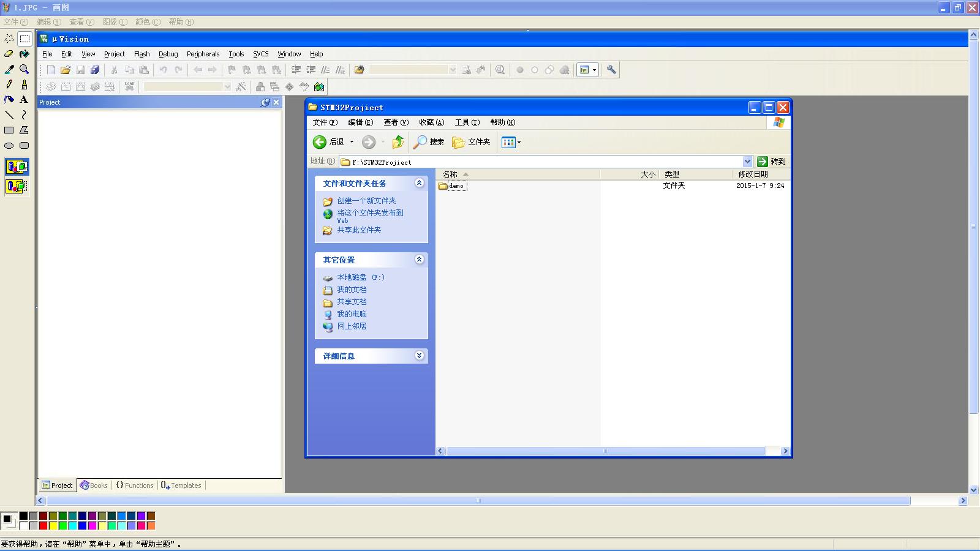Open the find combo box in µVision toolbar

pyautogui.click(x=413, y=70)
